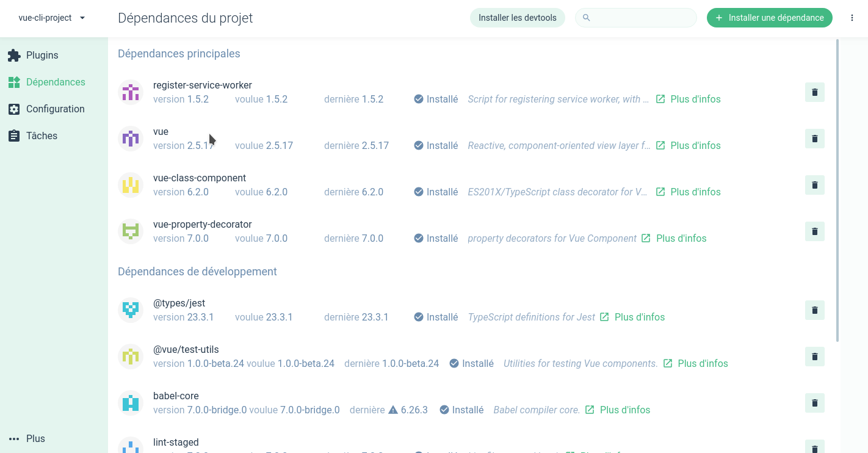This screenshot has height=453, width=868.
Task: Click the vertical scrollbar of dependency list
Action: pos(837,189)
